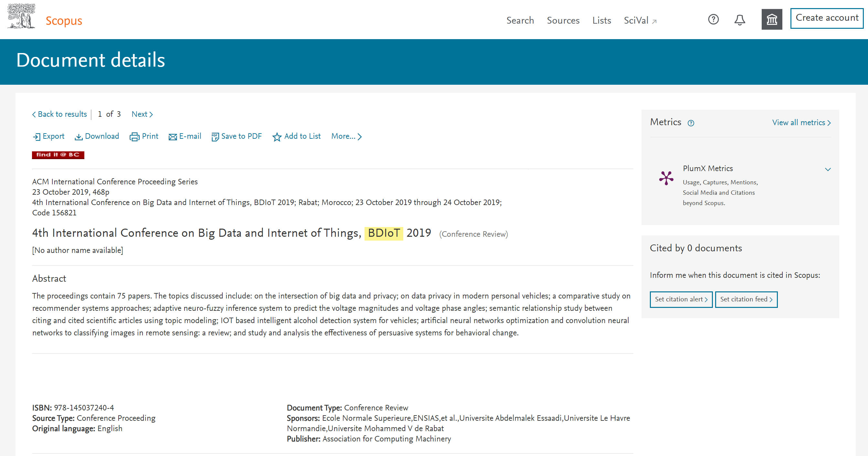
Task: Click the find it @ BC button
Action: coord(58,155)
